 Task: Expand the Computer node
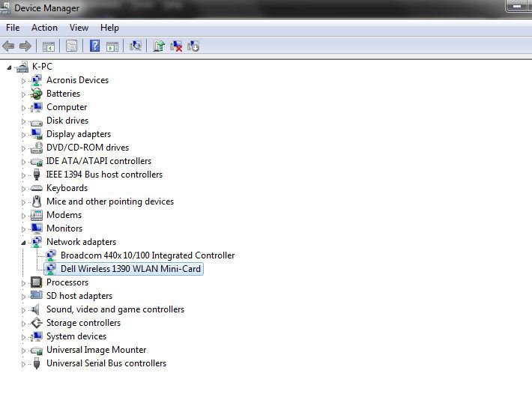point(23,108)
